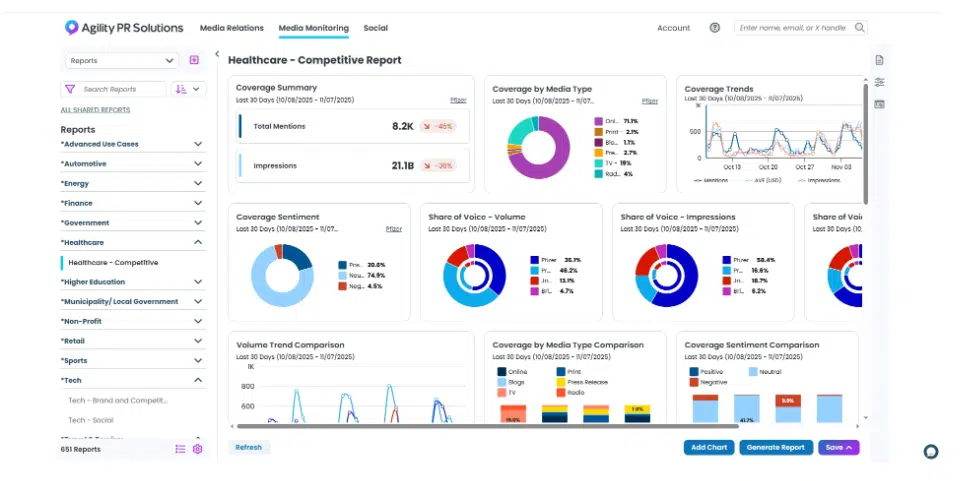Click the 21.1B Impressions value
964x481 pixels.
click(x=403, y=165)
